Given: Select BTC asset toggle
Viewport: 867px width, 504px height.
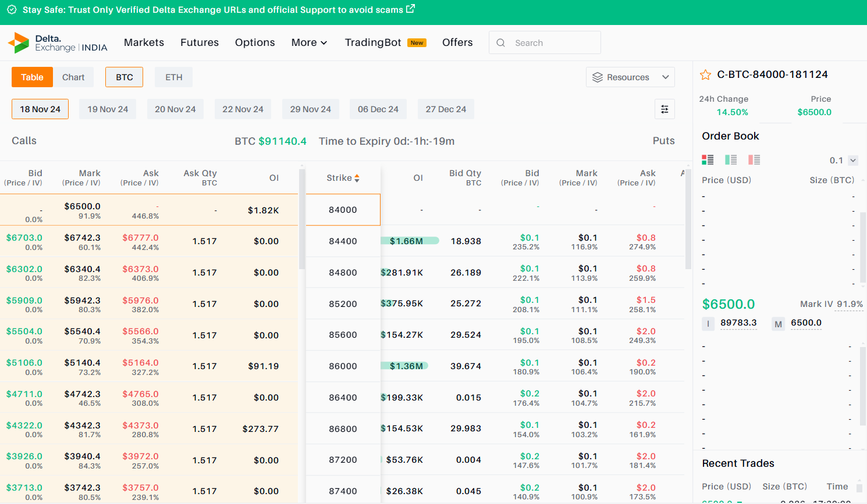Looking at the screenshot, I should (125, 77).
